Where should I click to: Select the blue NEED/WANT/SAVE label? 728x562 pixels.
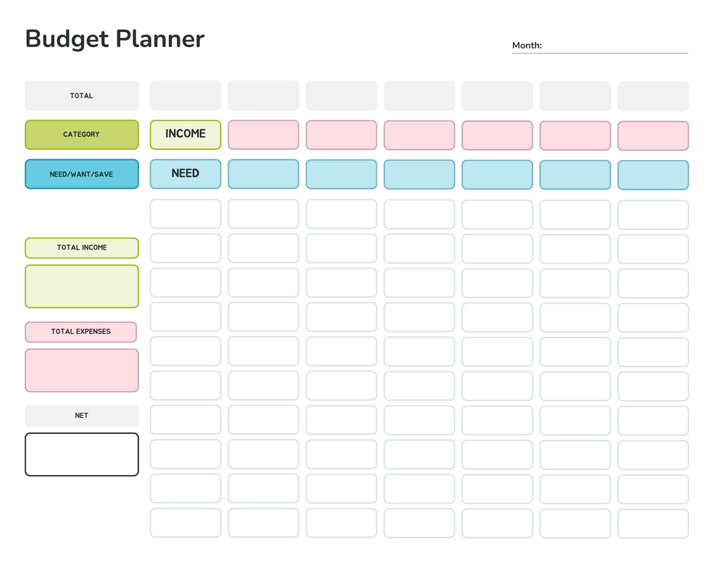[82, 175]
